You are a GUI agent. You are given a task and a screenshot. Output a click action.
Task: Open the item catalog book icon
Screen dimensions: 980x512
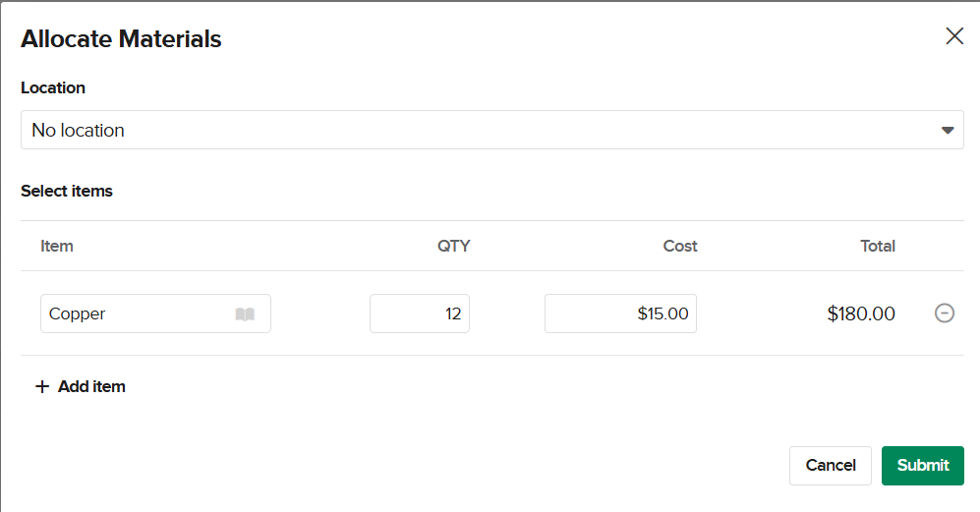[x=245, y=314]
